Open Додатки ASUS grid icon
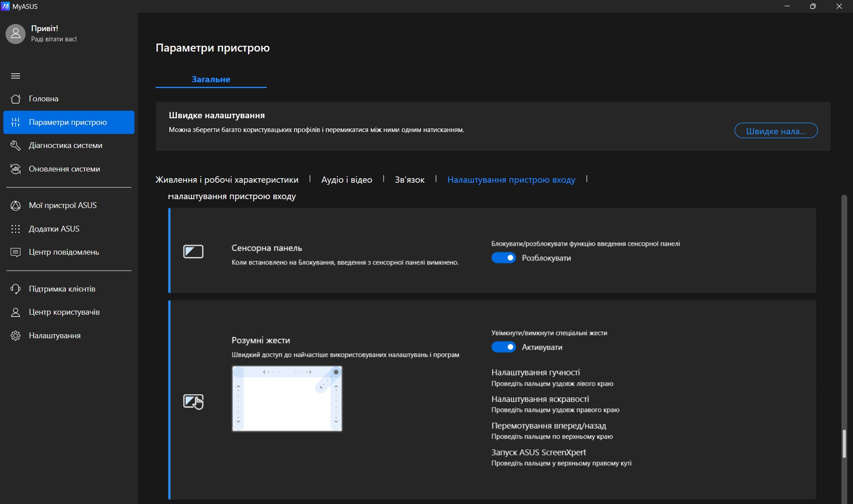This screenshot has width=853, height=504. [16, 229]
